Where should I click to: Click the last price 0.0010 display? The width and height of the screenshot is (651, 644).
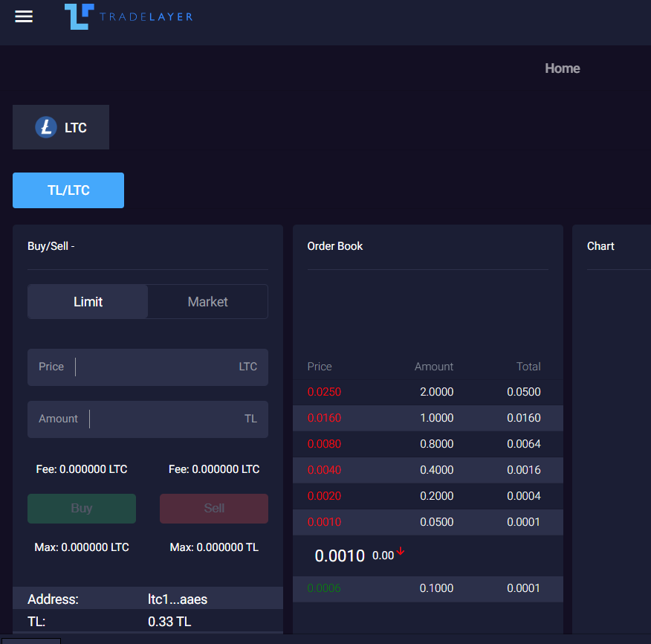[340, 556]
